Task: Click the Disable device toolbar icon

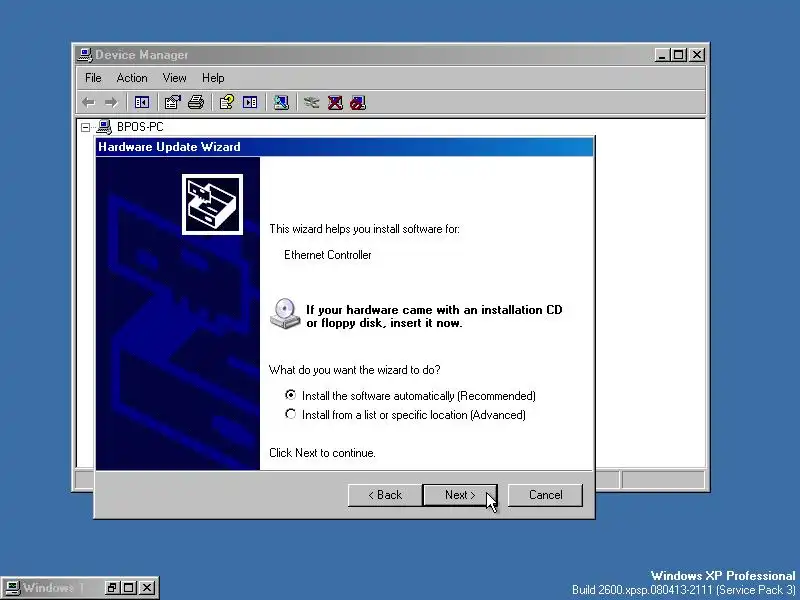Action: [x=358, y=103]
